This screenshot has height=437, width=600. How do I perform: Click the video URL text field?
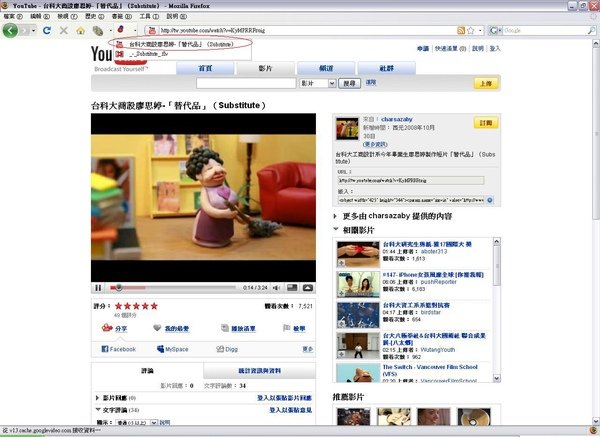411,180
